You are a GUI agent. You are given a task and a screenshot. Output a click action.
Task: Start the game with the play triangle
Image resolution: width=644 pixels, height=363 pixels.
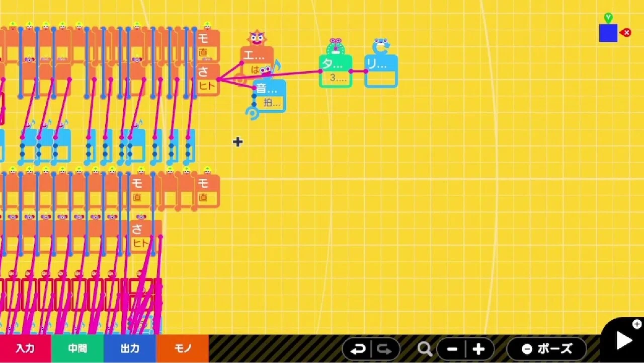624,341
